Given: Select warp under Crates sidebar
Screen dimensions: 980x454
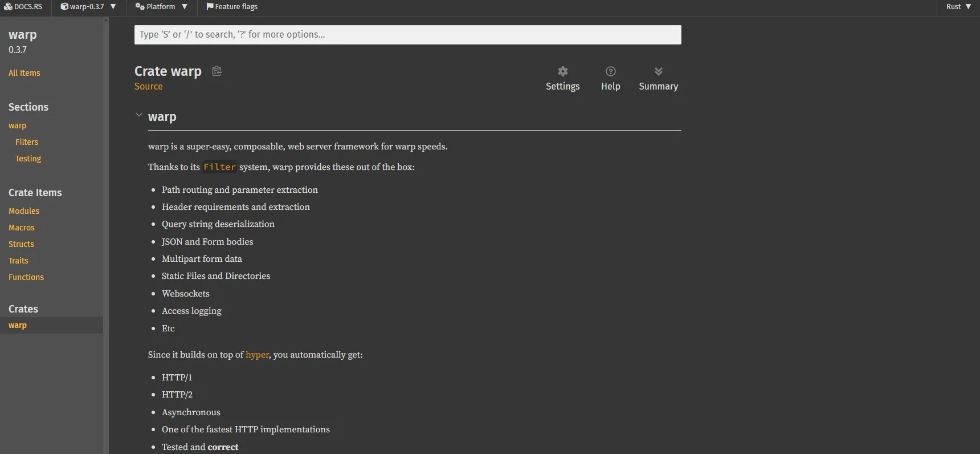Looking at the screenshot, I should (51, 325).
